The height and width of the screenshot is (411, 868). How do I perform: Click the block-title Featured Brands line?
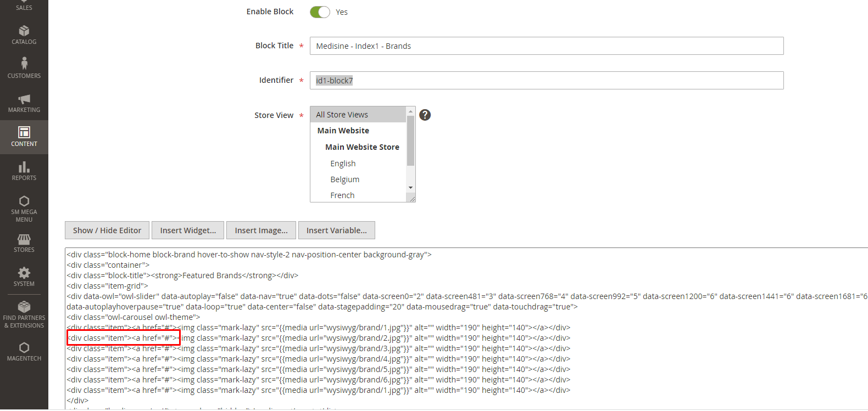[x=182, y=275]
